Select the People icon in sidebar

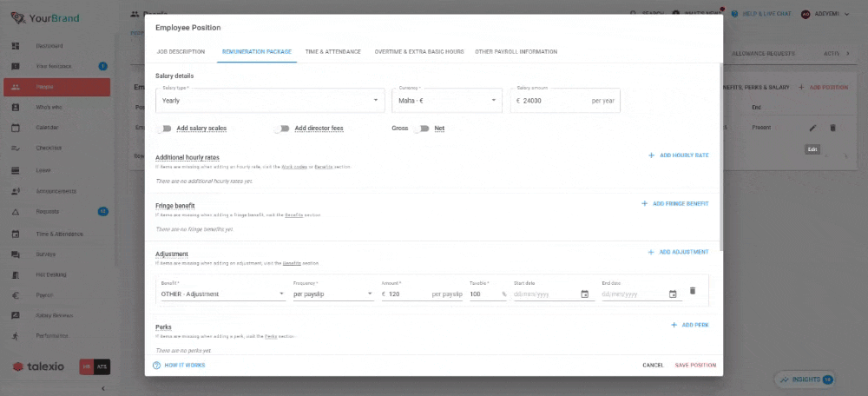pos(16,87)
